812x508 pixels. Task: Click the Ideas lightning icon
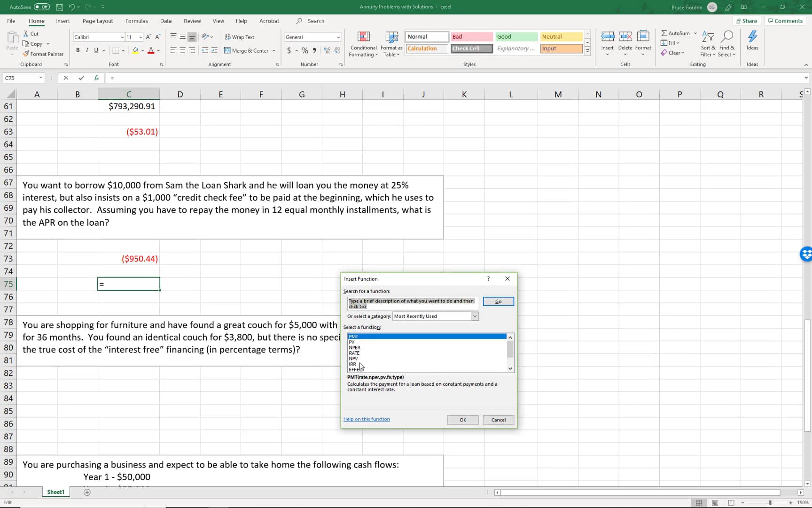tap(752, 37)
